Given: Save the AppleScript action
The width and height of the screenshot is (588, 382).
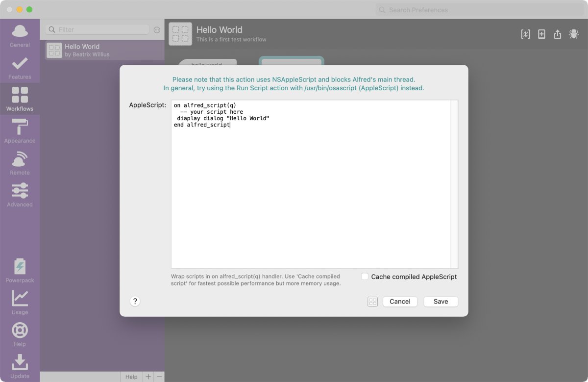Looking at the screenshot, I should pyautogui.click(x=441, y=302).
